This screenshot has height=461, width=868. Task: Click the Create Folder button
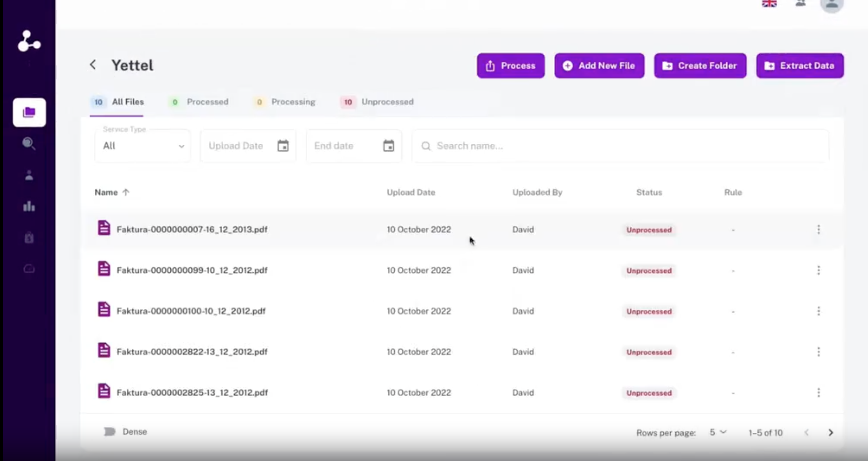[700, 66]
